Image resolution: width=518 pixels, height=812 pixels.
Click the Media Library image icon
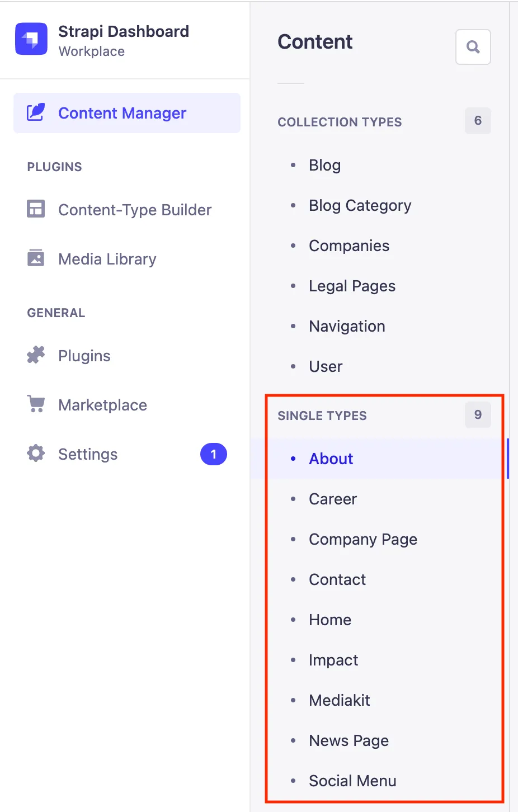point(36,258)
